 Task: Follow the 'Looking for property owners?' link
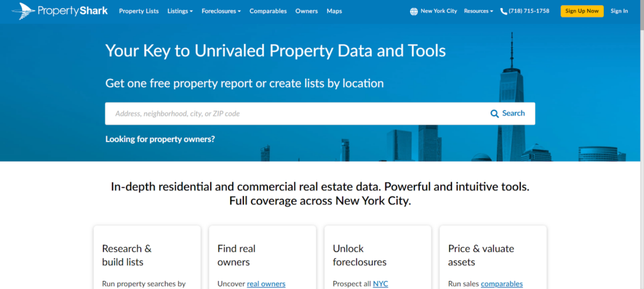pos(160,139)
